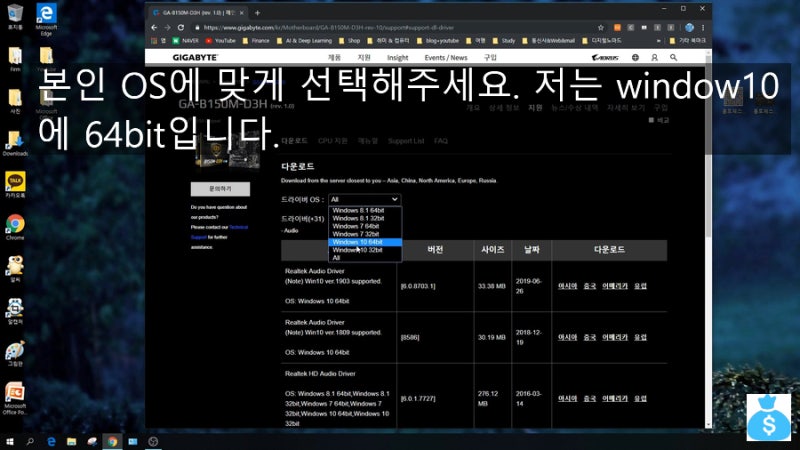Image resolution: width=800 pixels, height=450 pixels.
Task: Select Windows 10 64bit from the list
Action: 365,242
